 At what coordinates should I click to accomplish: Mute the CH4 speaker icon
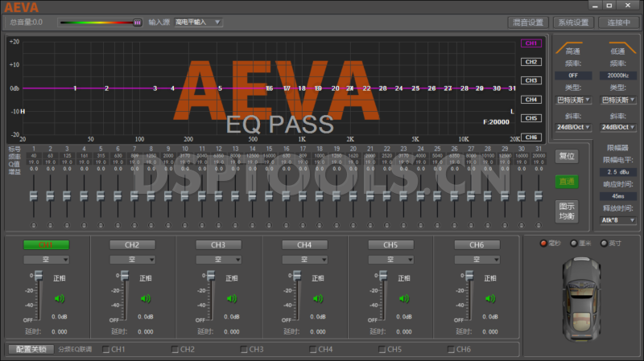(x=318, y=298)
